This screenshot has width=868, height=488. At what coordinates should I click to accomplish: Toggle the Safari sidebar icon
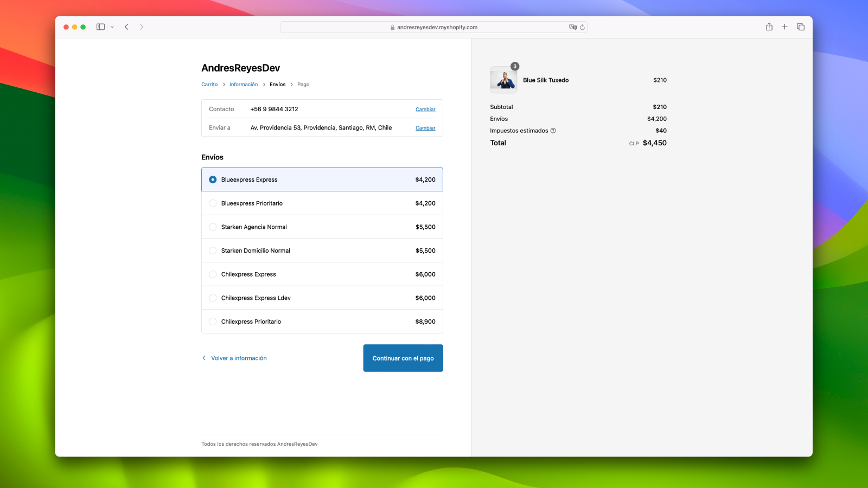100,27
